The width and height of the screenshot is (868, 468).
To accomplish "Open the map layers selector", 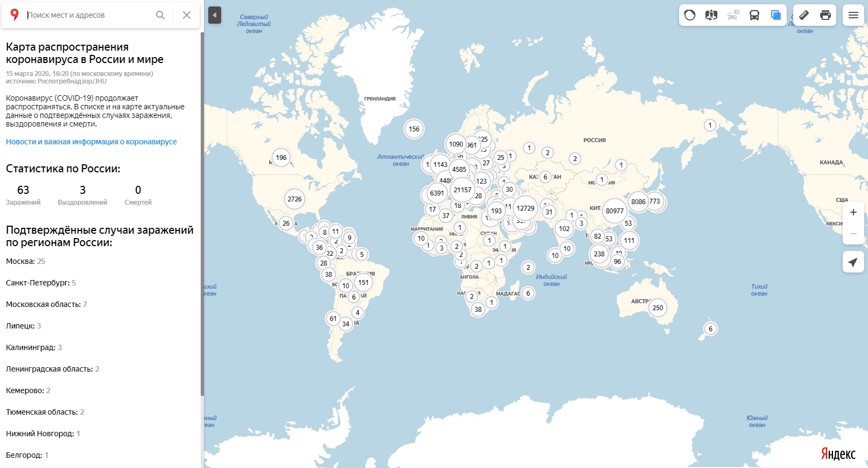I will click(x=776, y=15).
